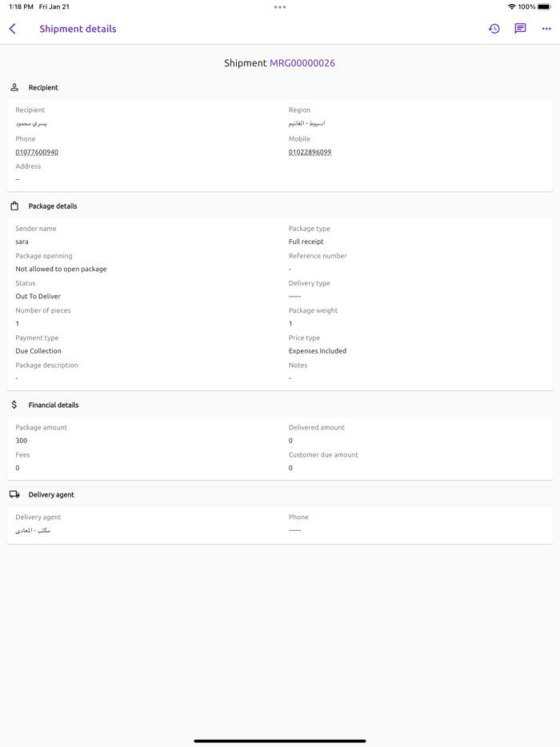This screenshot has height=747, width=560.
Task: Tap the Full receipt package type
Action: point(306,242)
